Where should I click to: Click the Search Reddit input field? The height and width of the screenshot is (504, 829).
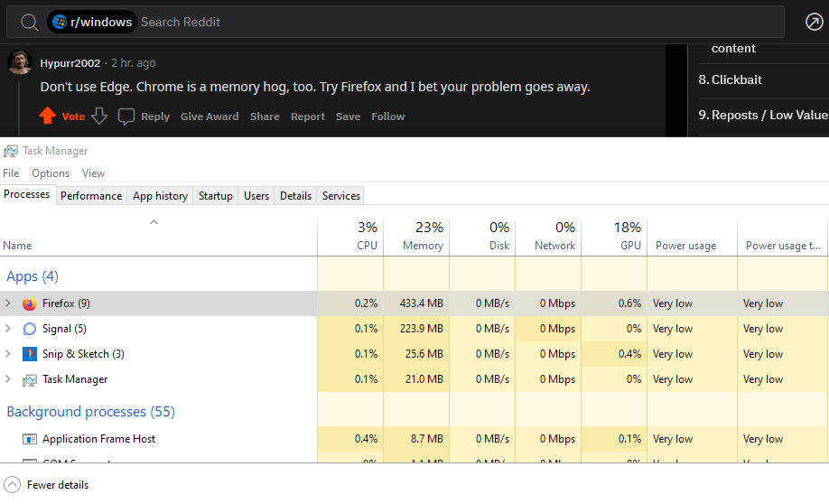(x=452, y=22)
